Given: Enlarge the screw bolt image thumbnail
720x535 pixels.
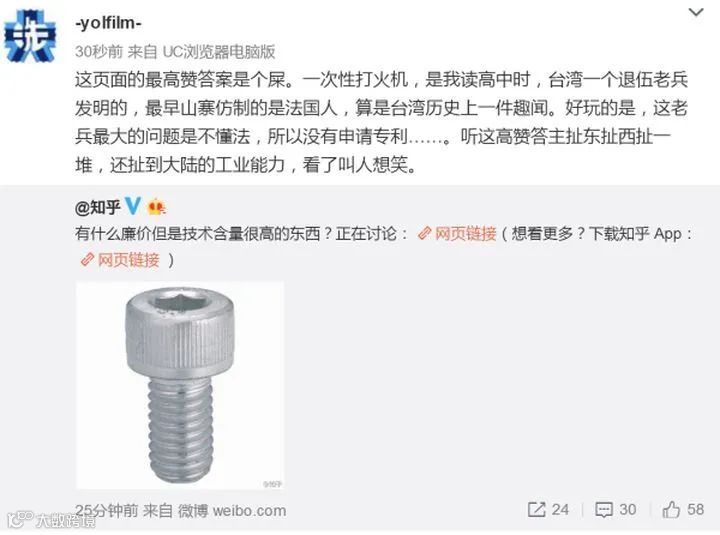Looking at the screenshot, I should [180, 386].
